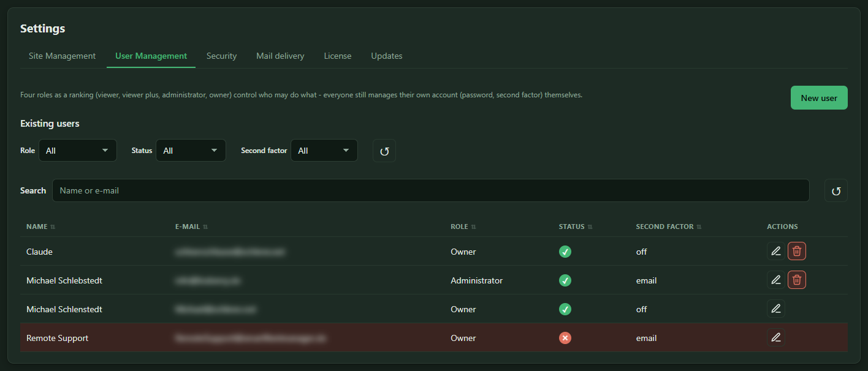Sort by Second Factor column arrows
Image resolution: width=868 pixels, height=371 pixels.
[x=699, y=227]
